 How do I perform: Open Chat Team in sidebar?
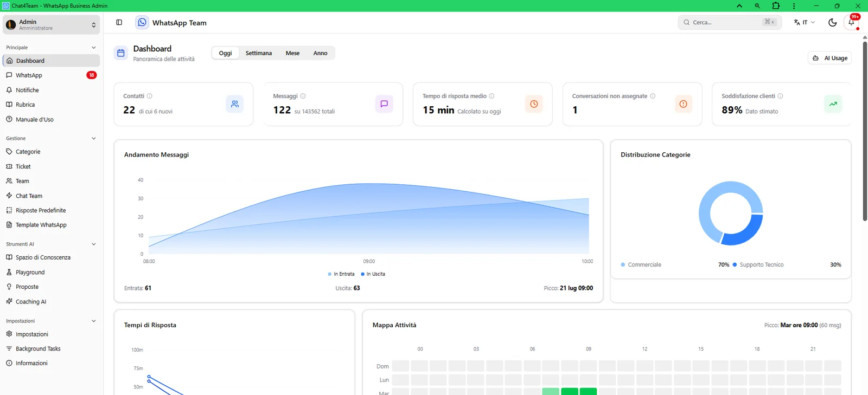[52, 196]
